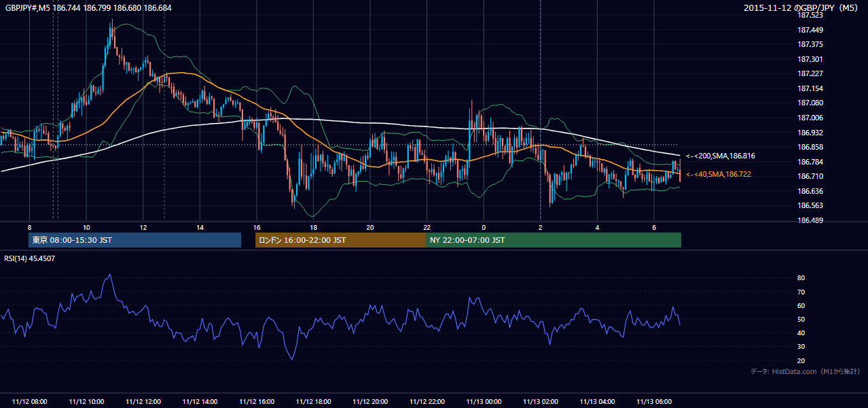Click the GBPJPY#,M5 chart title text
The image size is (868, 408).
tap(88, 7)
